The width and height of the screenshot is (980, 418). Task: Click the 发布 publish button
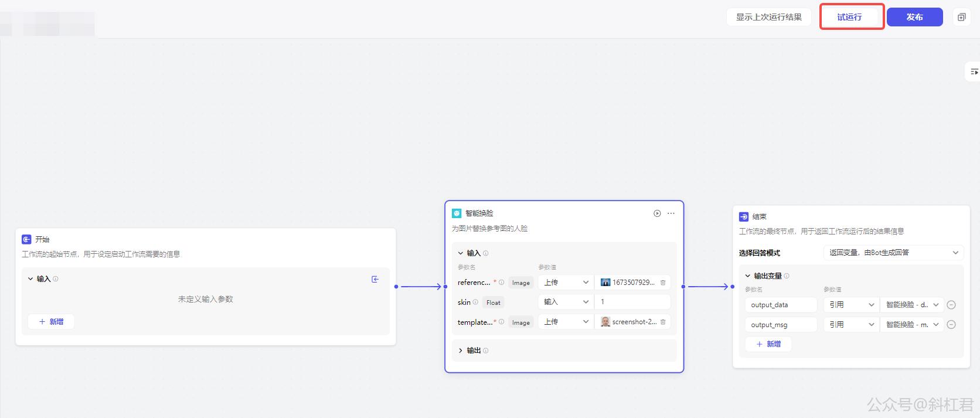point(914,17)
